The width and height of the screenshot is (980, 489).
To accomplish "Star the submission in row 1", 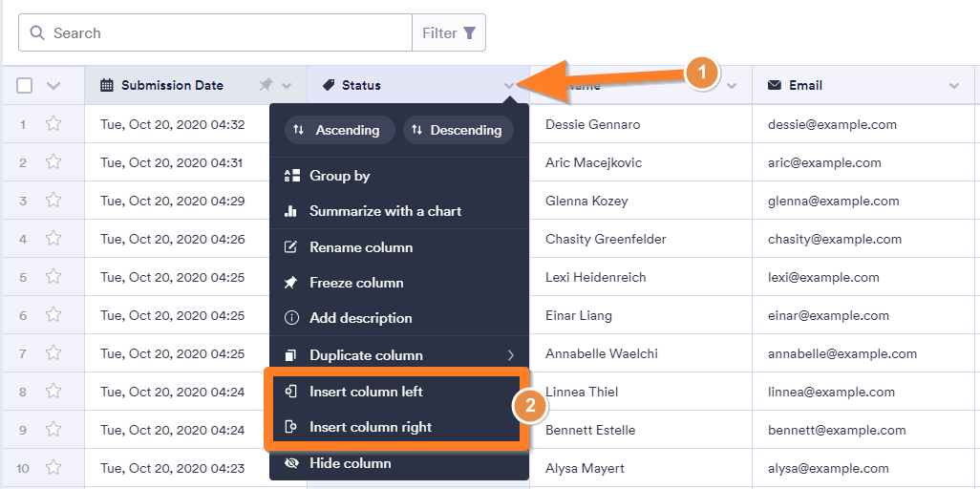I will click(53, 124).
